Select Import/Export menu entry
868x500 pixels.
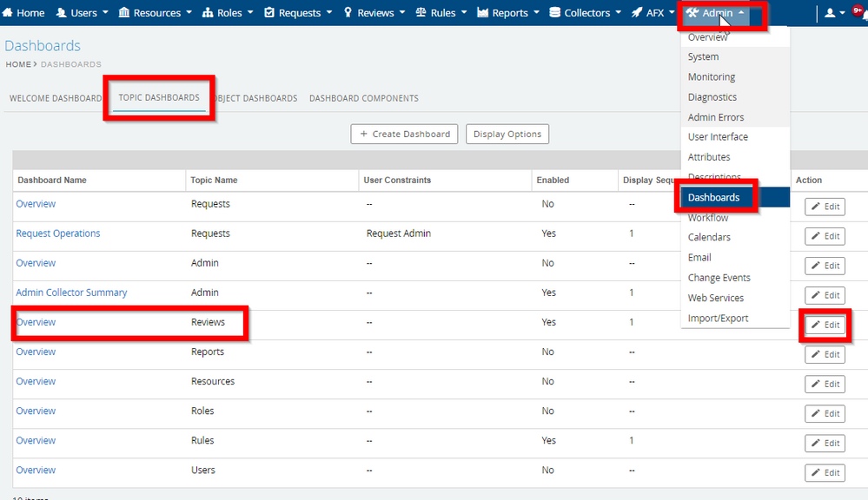[x=718, y=319]
